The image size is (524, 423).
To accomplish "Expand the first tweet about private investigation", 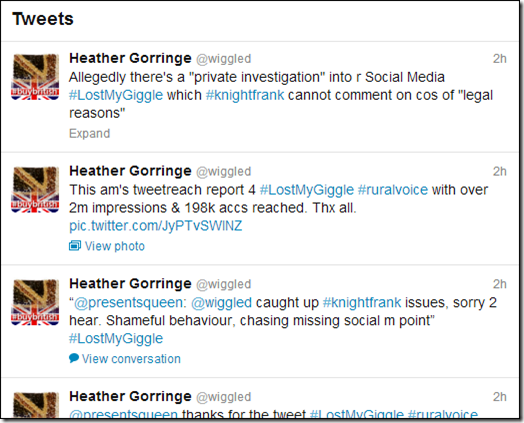I will coord(89,133).
